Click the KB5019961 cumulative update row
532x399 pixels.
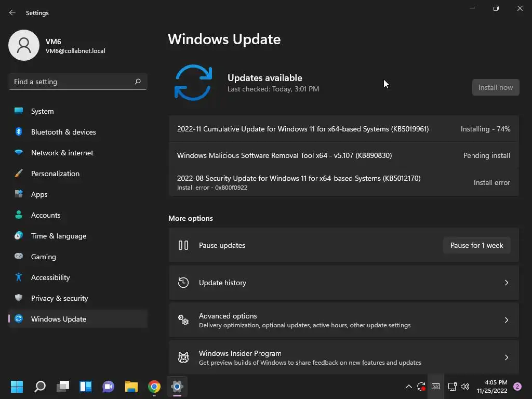[x=344, y=129]
